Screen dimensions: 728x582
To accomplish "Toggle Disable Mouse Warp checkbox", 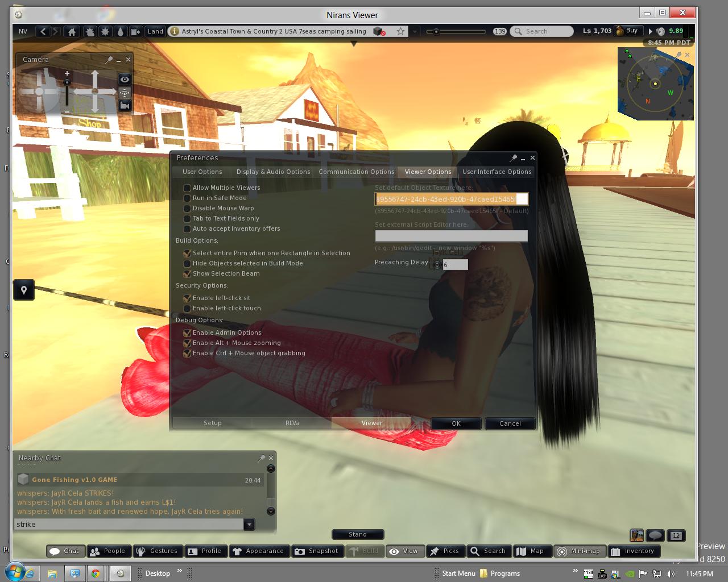I will point(187,209).
